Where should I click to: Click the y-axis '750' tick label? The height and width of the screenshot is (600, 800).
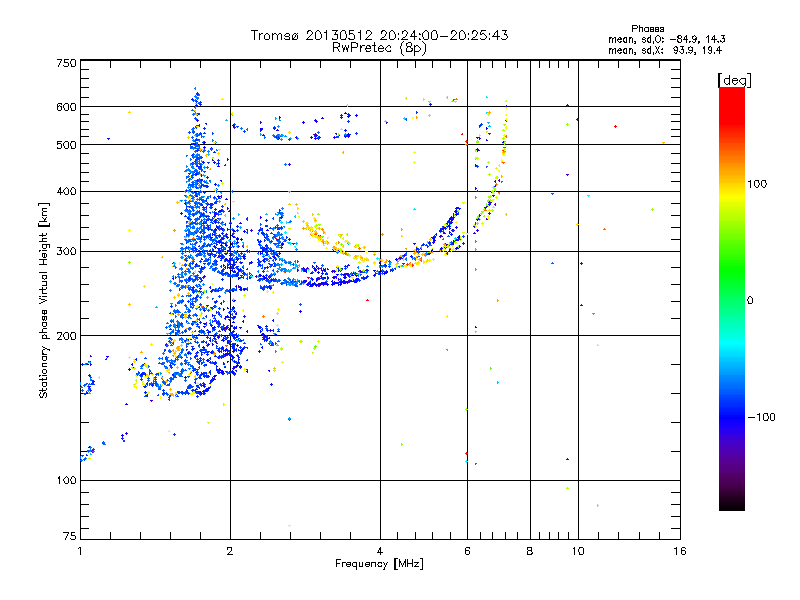click(66, 63)
